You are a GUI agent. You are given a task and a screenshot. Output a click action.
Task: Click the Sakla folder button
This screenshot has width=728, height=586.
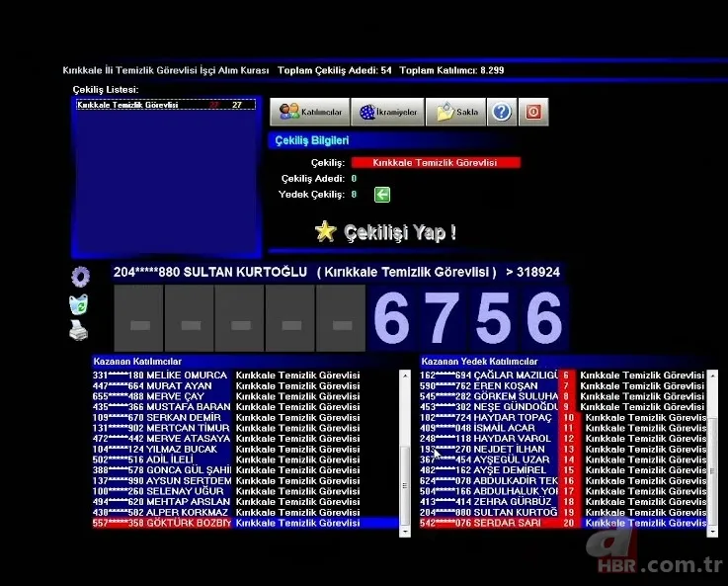click(457, 112)
